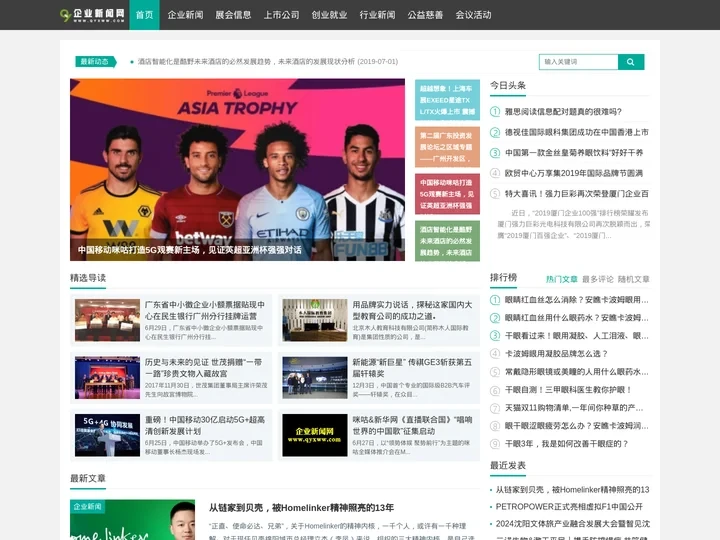
Task: Click the keyword search input field
Action: pyautogui.click(x=579, y=62)
